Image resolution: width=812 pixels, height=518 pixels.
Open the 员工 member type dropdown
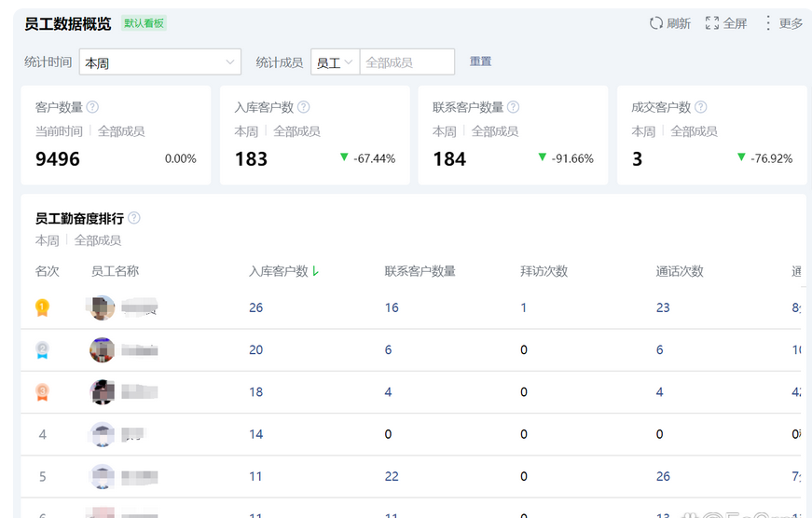335,62
